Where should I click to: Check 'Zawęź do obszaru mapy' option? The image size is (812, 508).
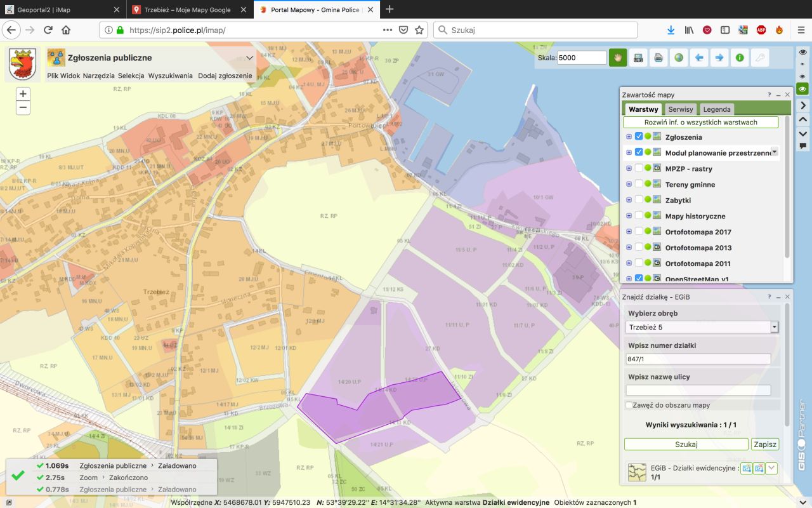(629, 405)
